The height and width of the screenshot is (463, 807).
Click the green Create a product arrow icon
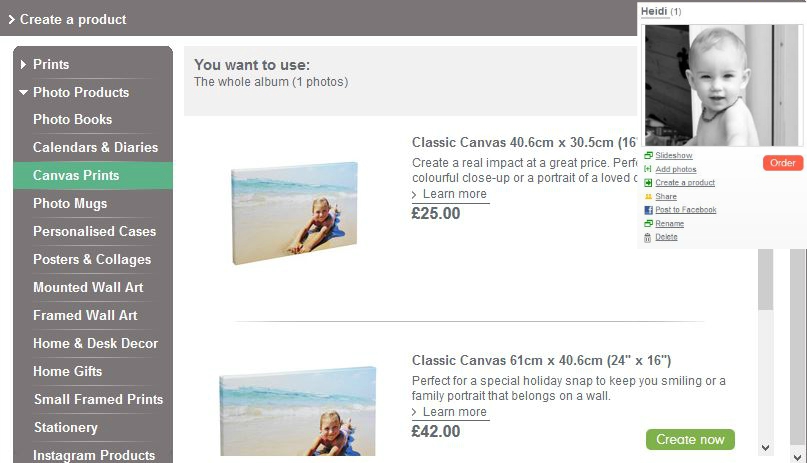pos(648,183)
